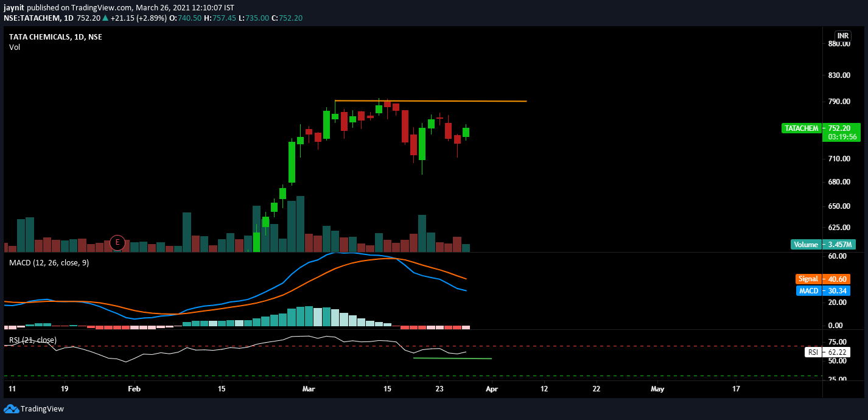The height and width of the screenshot is (420, 868).
Task: Click the 830.00 price axis label
Action: [839, 75]
